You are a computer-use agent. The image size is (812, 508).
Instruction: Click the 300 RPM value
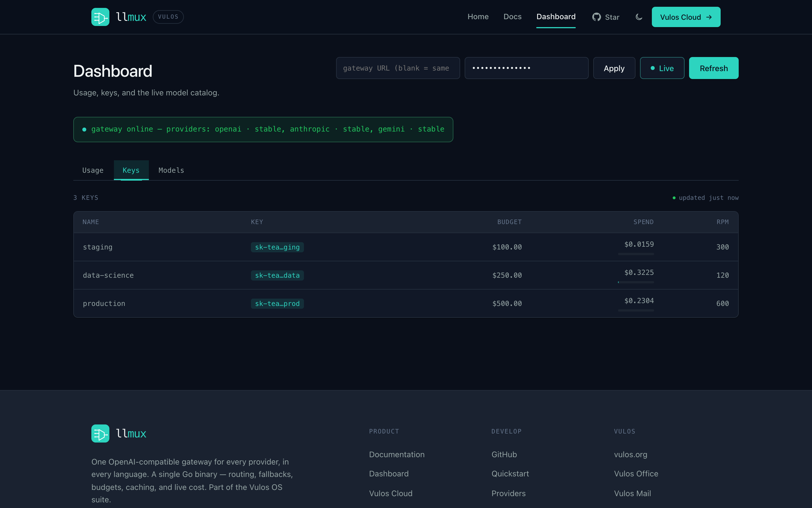point(722,247)
